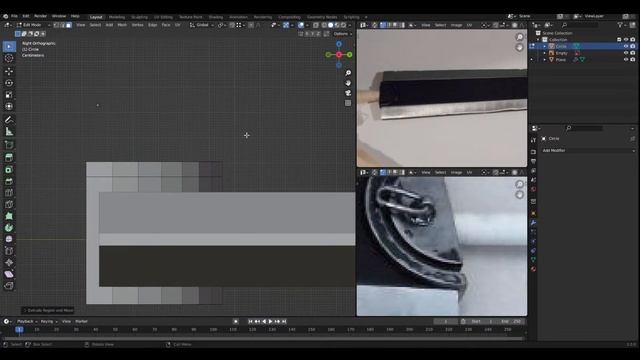This screenshot has height=360, width=640.
Task: Click the End frame field in timeline
Action: [x=511, y=322]
